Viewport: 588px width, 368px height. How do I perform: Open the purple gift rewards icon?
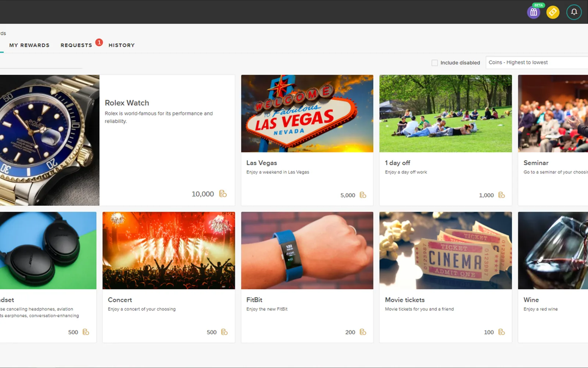(x=534, y=12)
